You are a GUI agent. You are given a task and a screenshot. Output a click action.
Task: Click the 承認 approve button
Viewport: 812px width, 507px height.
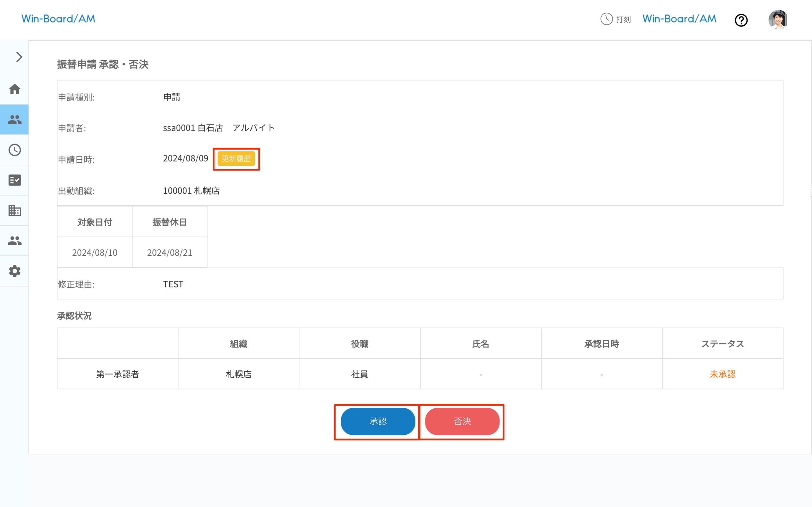click(377, 421)
